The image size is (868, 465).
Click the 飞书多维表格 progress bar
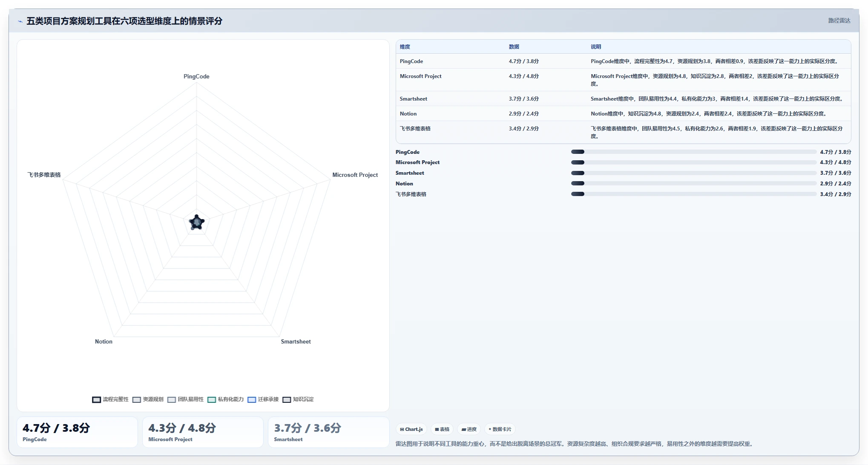pyautogui.click(x=693, y=194)
